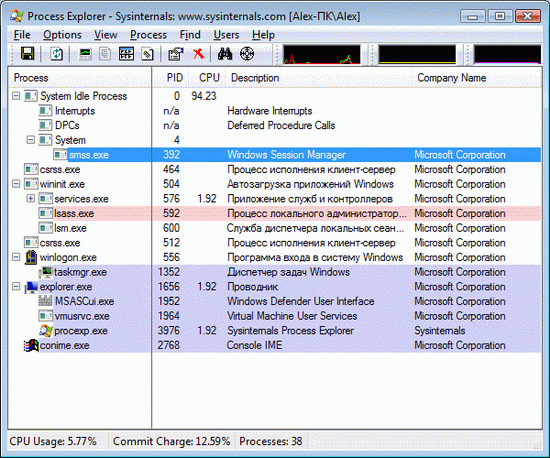The height and width of the screenshot is (458, 550).
Task: Click the binoculars Find handle icon
Action: 225,54
